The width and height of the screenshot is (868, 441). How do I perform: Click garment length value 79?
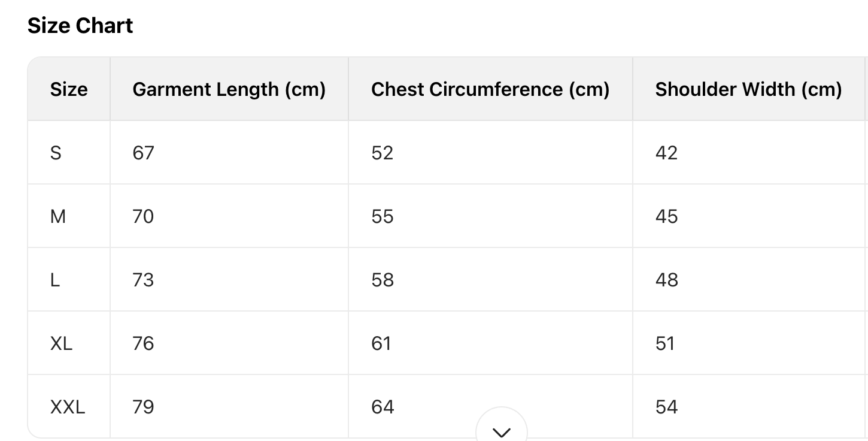(x=143, y=407)
